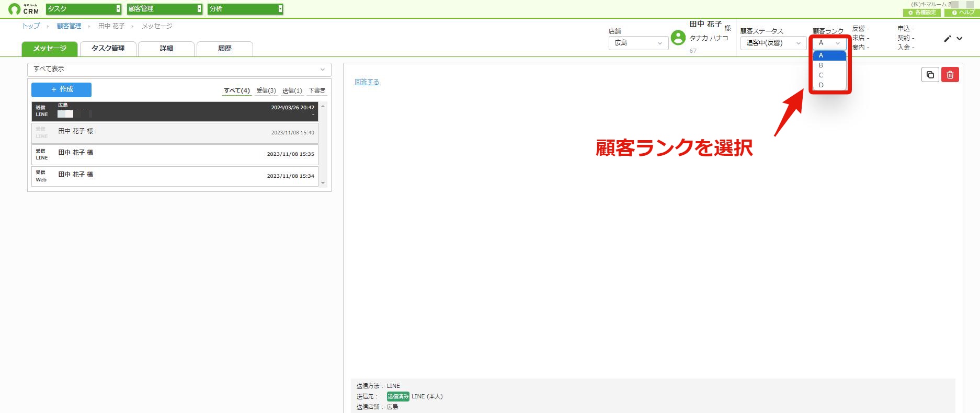Screen dimensions: 980x413
Task: Expand the header chevron next to pencil
Action: tap(960, 39)
